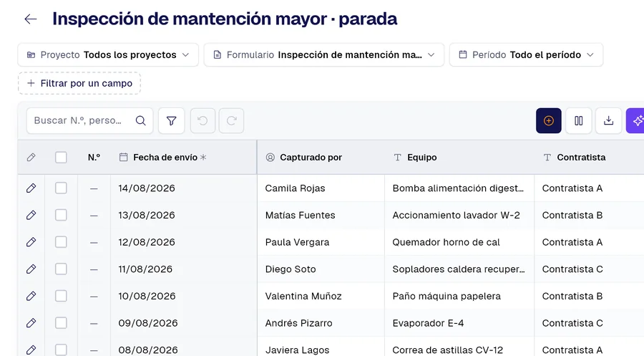The image size is (644, 356).
Task: Check the 08/08/2026 row checkbox
Action: (x=61, y=350)
